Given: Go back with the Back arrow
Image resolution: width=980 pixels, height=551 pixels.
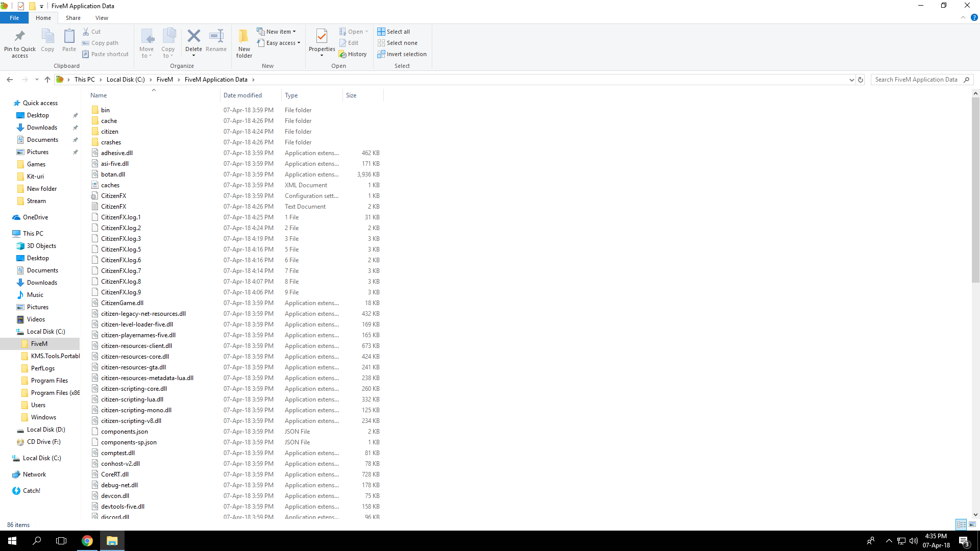Looking at the screenshot, I should pyautogui.click(x=10, y=80).
